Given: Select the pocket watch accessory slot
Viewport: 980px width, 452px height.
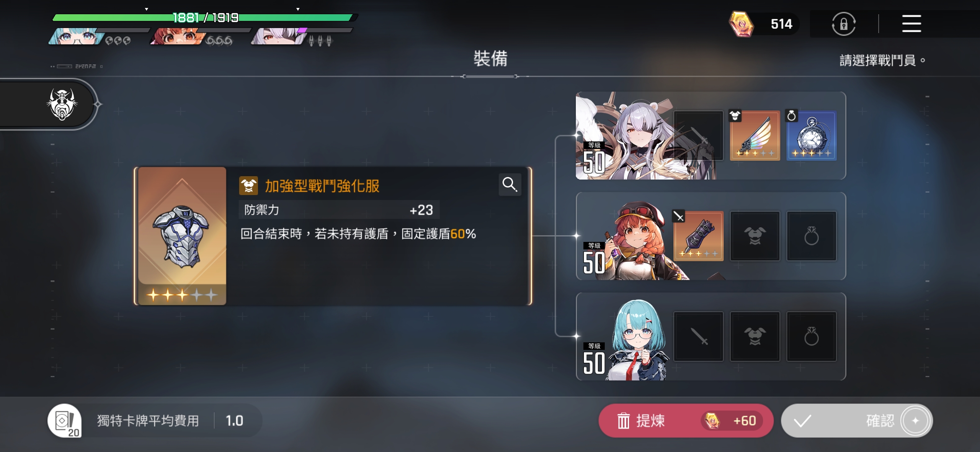Looking at the screenshot, I should (x=811, y=136).
